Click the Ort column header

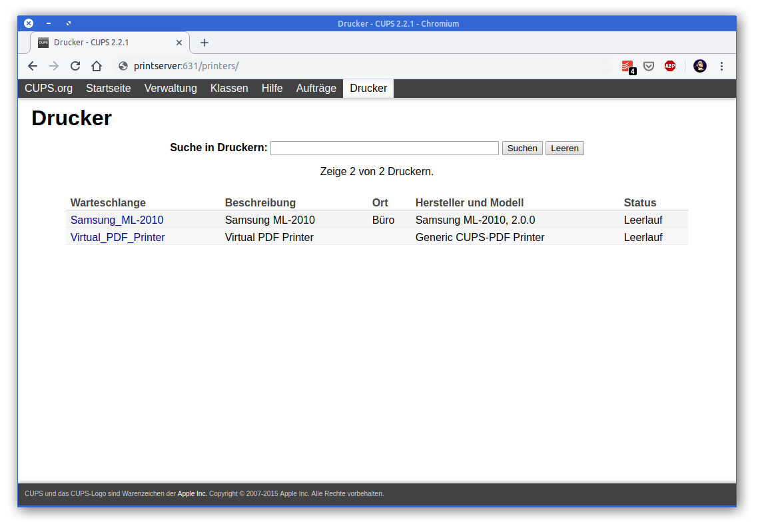pos(380,203)
